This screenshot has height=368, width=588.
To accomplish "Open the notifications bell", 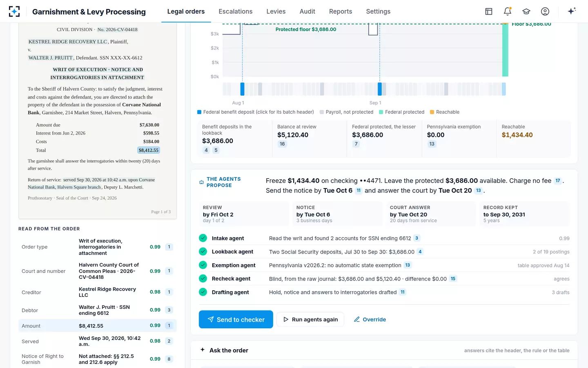I will 508,11.
